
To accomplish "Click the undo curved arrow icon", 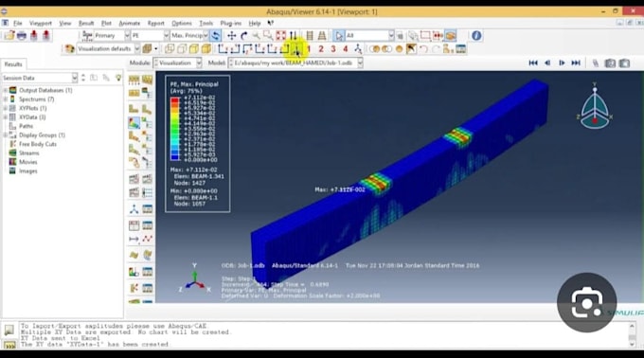I will [x=424, y=49].
